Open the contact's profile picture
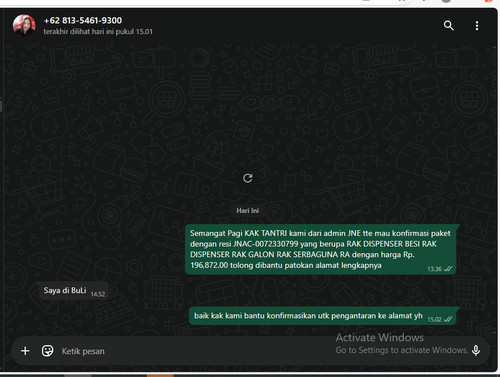The width and height of the screenshot is (500, 377). click(24, 25)
